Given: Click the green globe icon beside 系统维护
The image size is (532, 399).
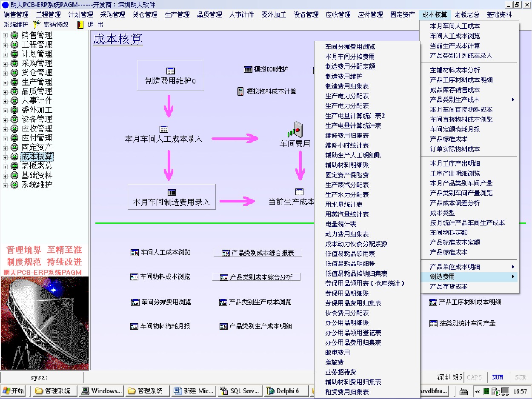Looking at the screenshot, I should (14, 185).
